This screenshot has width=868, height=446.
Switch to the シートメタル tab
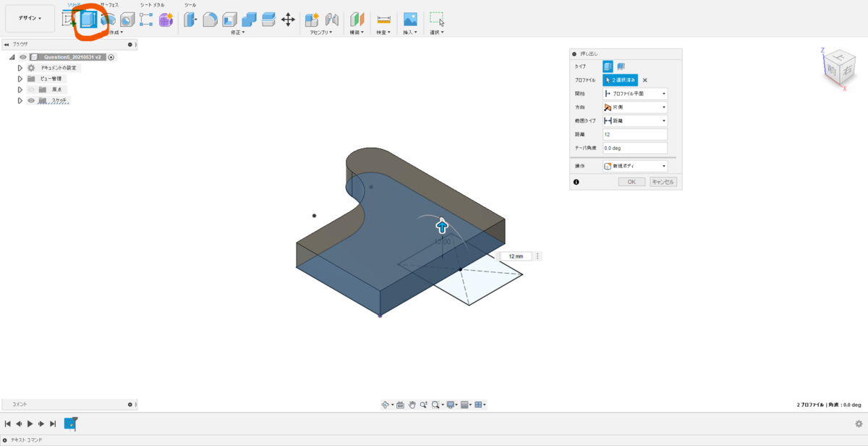[x=152, y=4]
